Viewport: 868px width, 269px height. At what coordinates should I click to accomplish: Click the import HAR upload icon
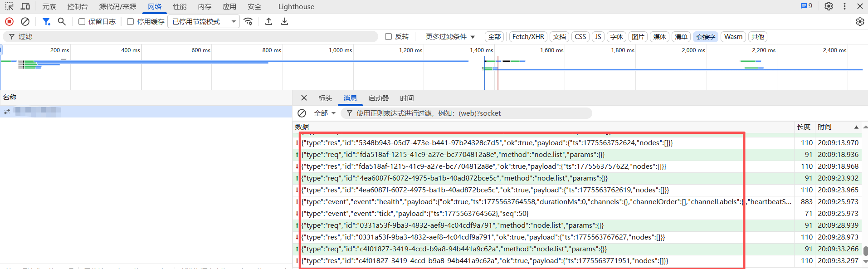pyautogui.click(x=268, y=21)
